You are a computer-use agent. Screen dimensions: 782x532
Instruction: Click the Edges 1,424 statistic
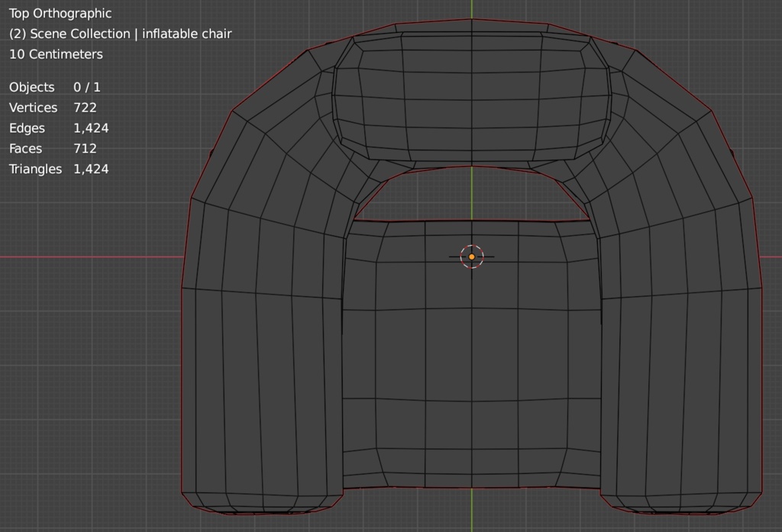tap(59, 128)
